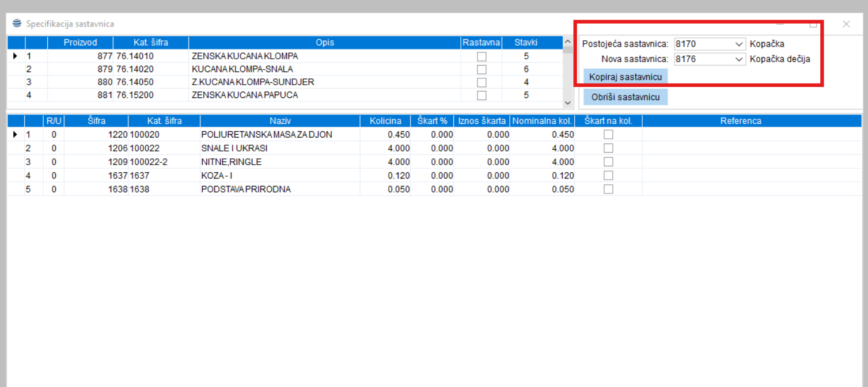
Task: Click the Opis column header
Action: (324, 43)
